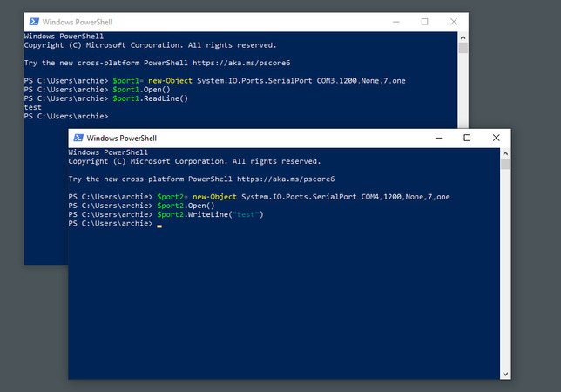561x392 pixels.
Task: Click the PowerShell icon in front window title bar
Action: [x=78, y=138]
